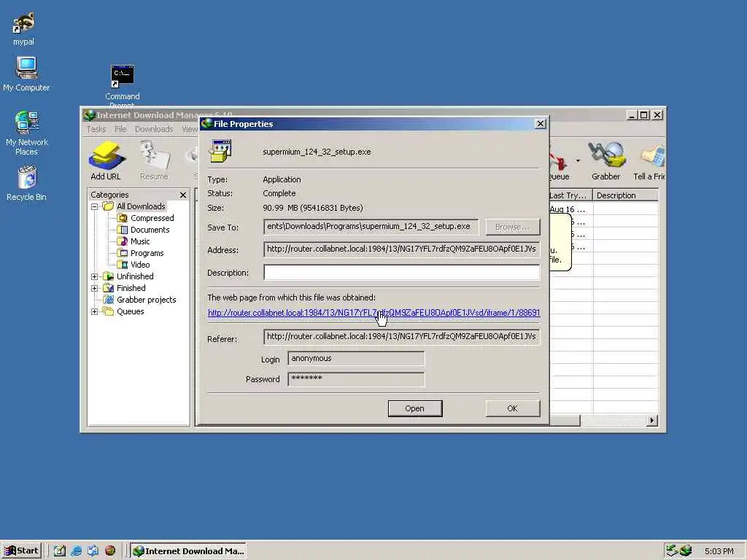The height and width of the screenshot is (560, 747).
Task: Click the system clock showing 5:03 PM
Action: tap(719, 551)
